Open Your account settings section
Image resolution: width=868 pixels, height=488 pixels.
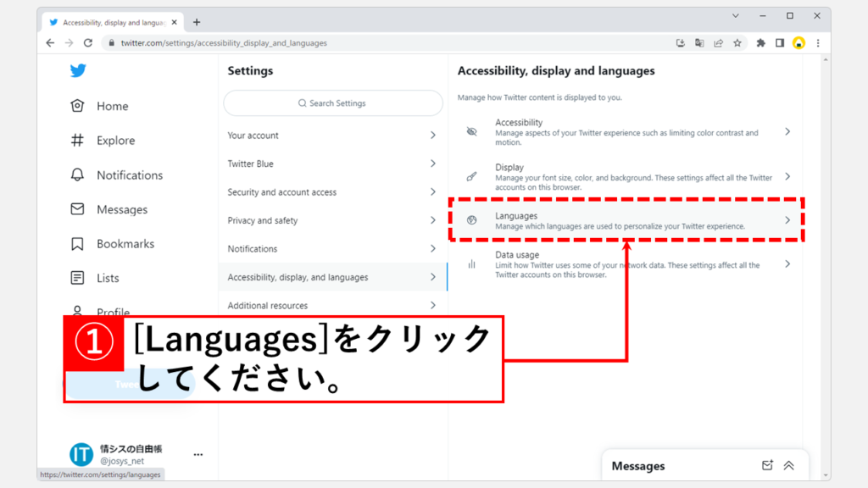(x=332, y=136)
